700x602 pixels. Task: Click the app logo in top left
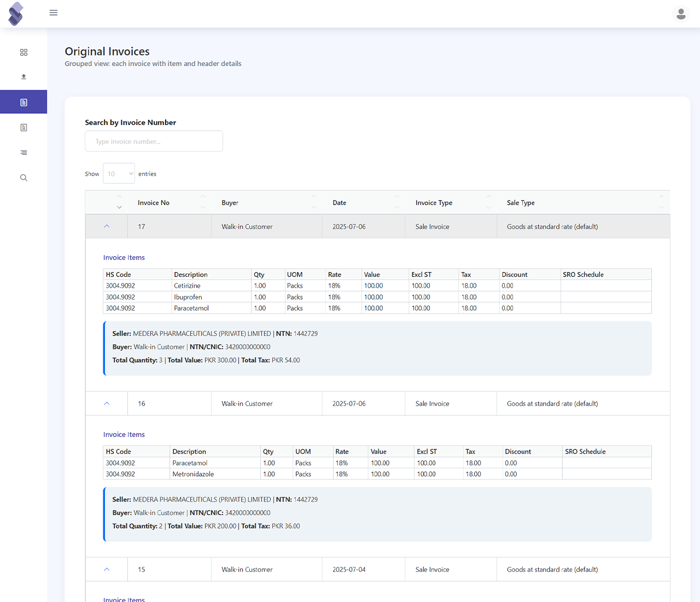[15, 13]
